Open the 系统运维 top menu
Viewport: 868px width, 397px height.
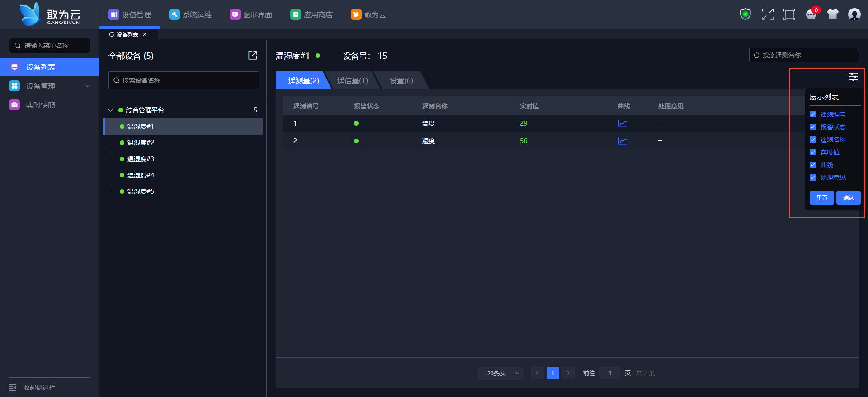click(190, 14)
